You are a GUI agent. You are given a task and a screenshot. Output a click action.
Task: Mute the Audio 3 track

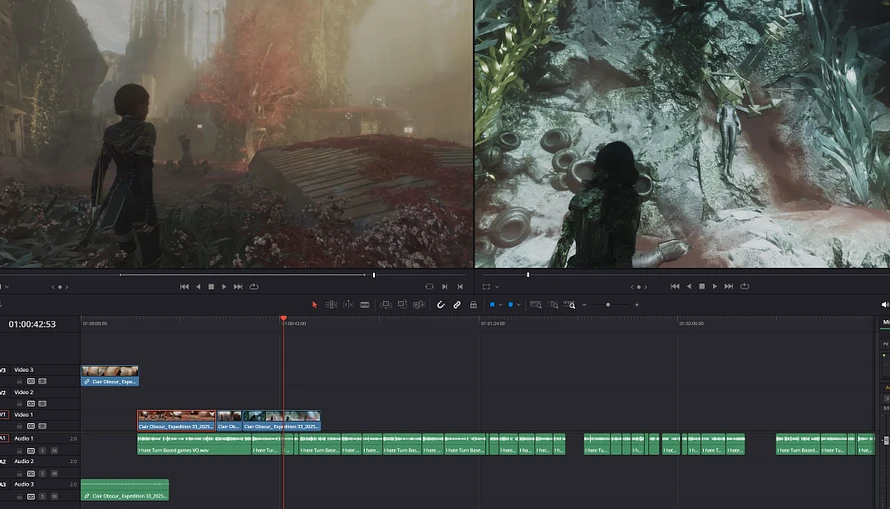click(54, 497)
